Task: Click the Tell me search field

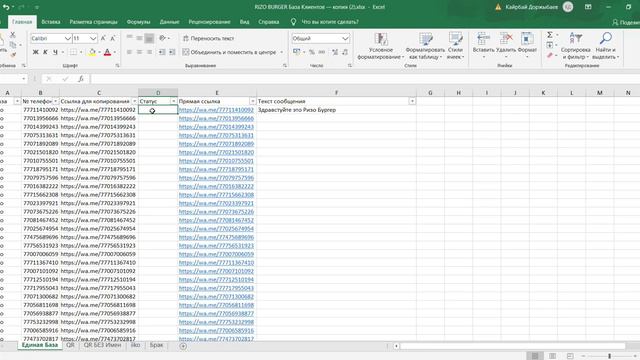Action: point(330,22)
